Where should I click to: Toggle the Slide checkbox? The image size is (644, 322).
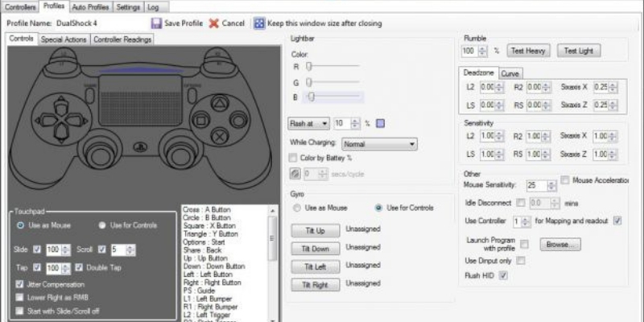pyautogui.click(x=37, y=250)
